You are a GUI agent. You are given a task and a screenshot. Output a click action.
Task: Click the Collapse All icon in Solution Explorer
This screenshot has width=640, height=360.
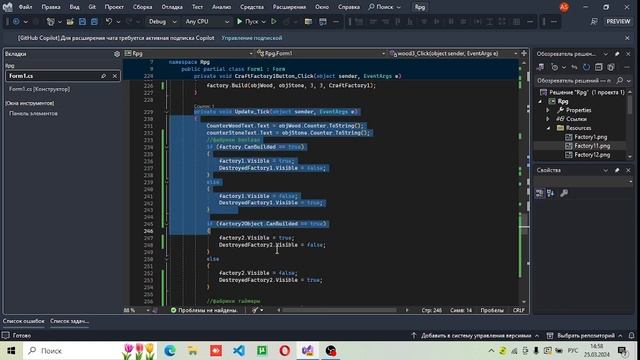pos(598,67)
